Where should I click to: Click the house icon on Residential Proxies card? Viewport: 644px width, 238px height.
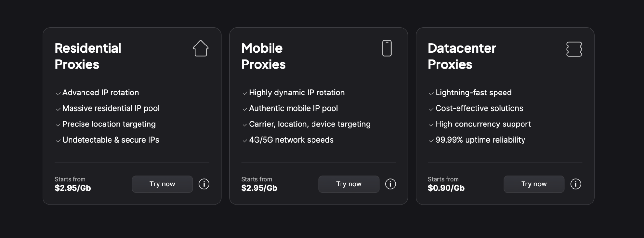pyautogui.click(x=201, y=48)
